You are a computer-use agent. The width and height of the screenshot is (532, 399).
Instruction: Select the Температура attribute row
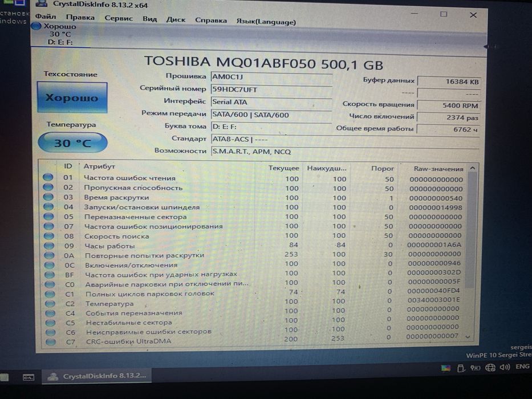coord(254,302)
